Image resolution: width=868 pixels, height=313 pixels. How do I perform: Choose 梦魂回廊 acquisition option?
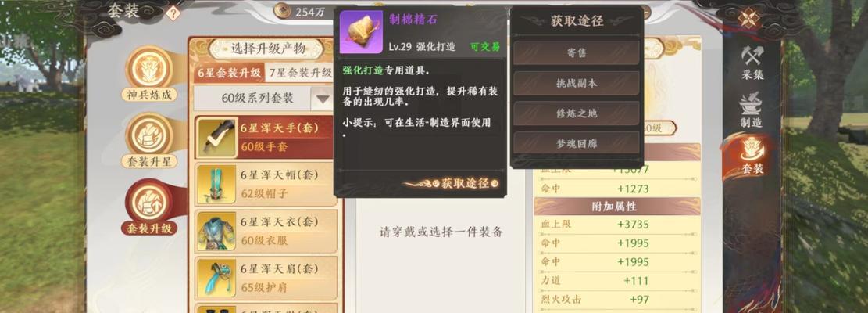point(577,143)
